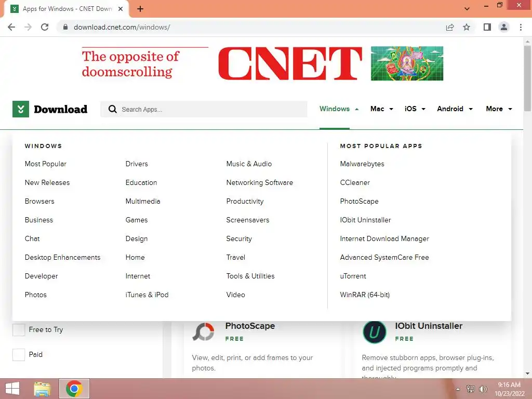Open the Security category
Viewport: 532px width, 399px height.
pyautogui.click(x=239, y=239)
